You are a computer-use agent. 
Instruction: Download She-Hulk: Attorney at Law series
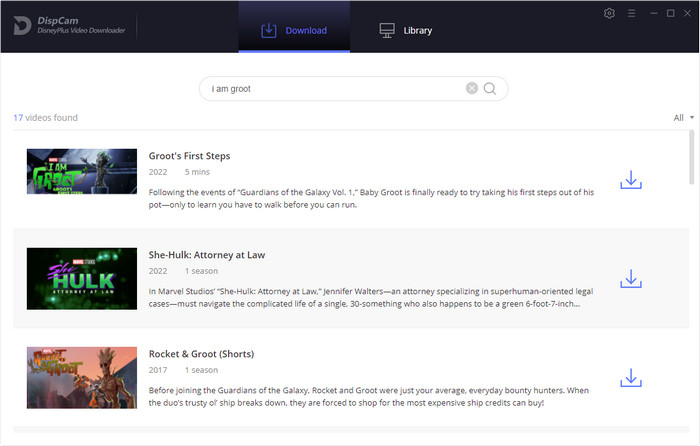pyautogui.click(x=631, y=279)
